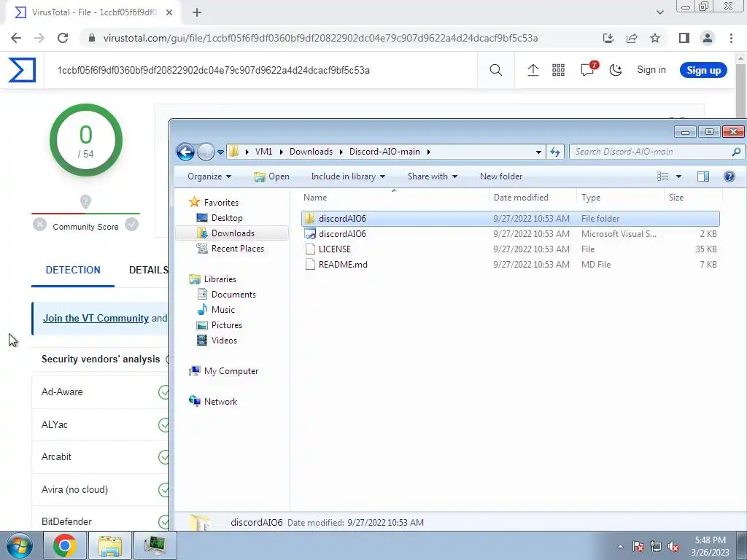Open the VirusTotal upload file icon
The image size is (747, 560).
[533, 71]
